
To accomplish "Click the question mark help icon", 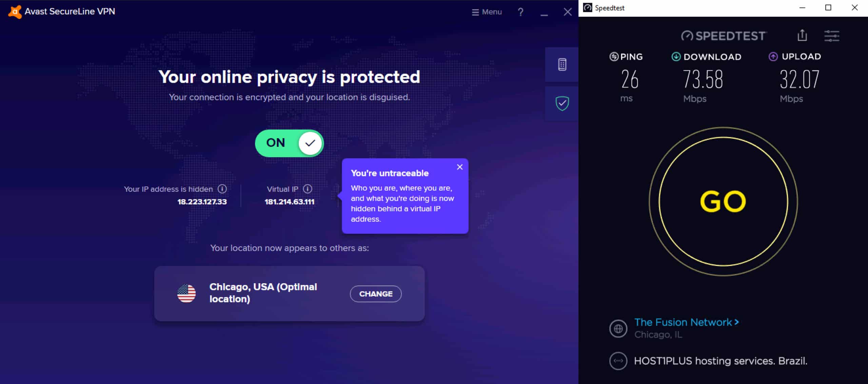I will pos(520,12).
